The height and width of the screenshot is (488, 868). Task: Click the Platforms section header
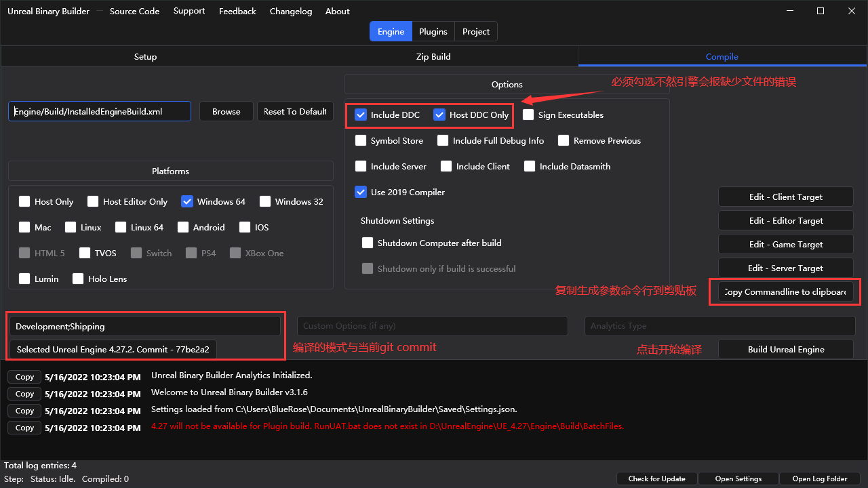click(x=171, y=171)
